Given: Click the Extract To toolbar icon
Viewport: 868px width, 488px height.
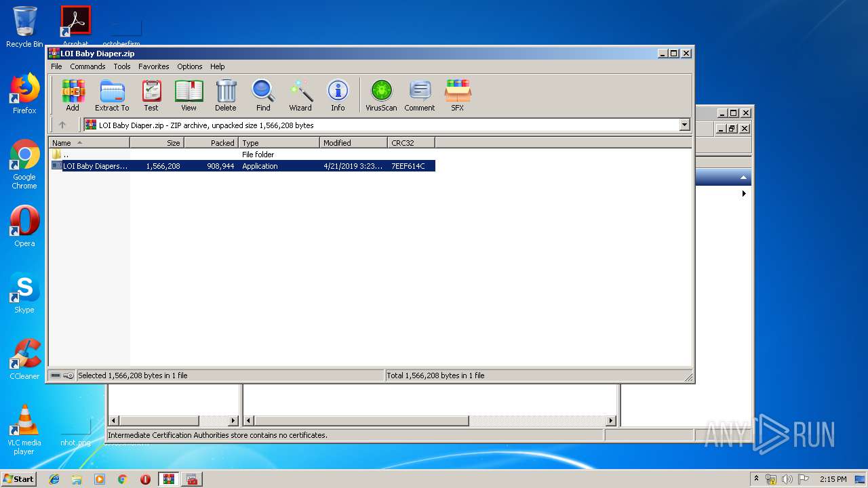Looking at the screenshot, I should (x=112, y=96).
